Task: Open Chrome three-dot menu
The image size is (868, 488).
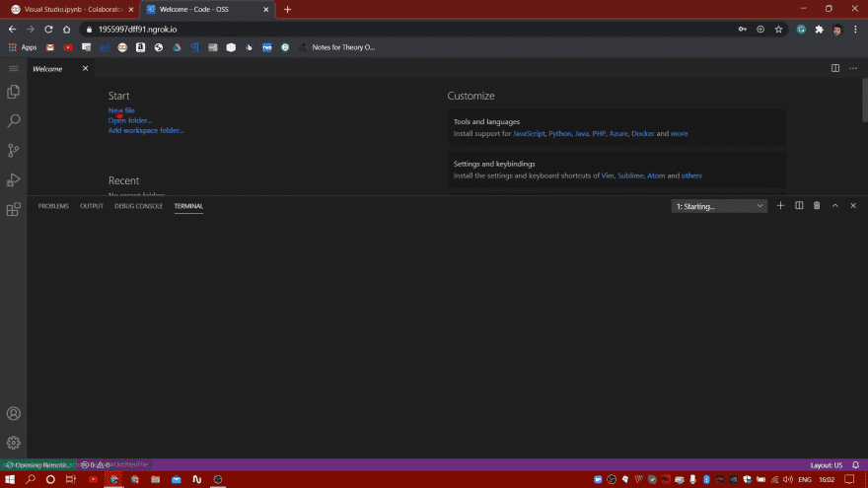Action: (x=855, y=30)
